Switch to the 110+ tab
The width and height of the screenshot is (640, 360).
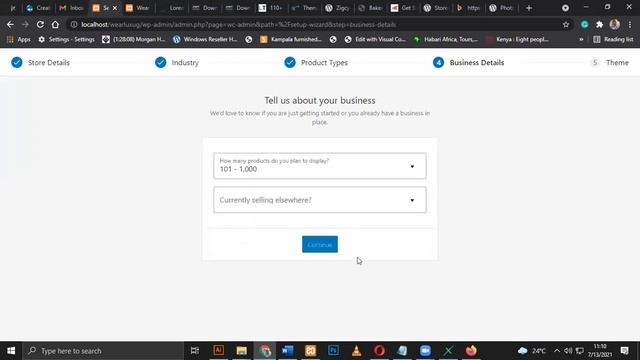(x=271, y=8)
